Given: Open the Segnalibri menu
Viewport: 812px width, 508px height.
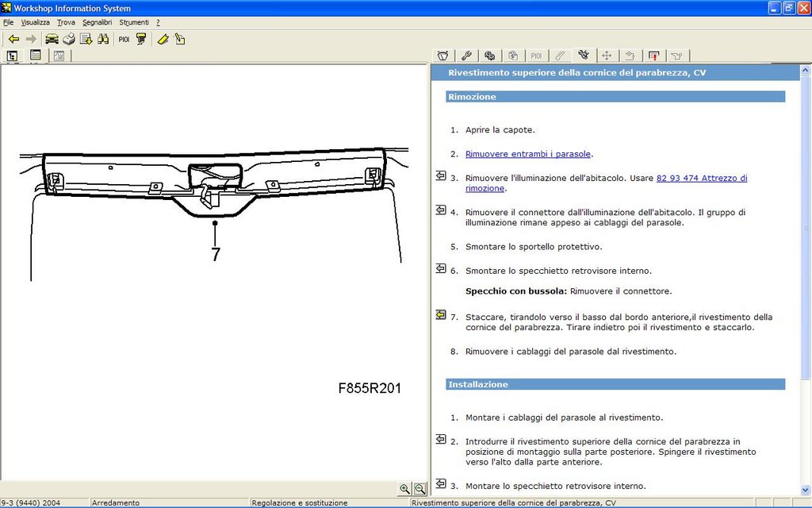Looking at the screenshot, I should tap(97, 22).
